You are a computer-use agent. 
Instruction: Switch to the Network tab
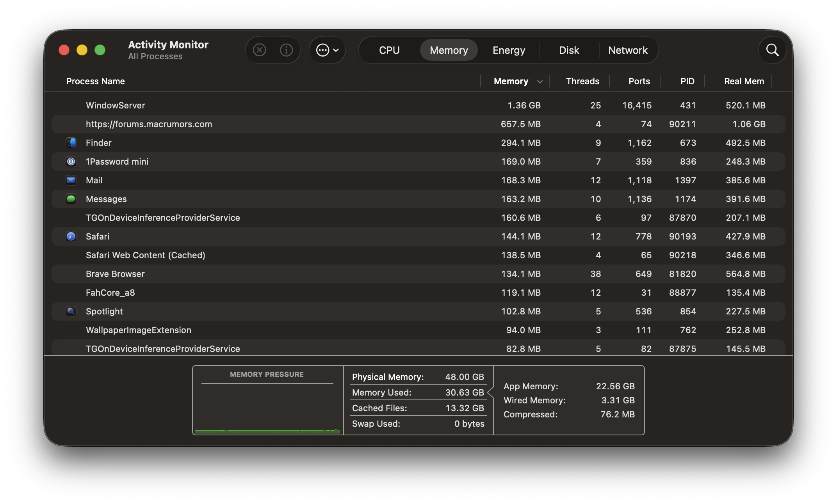click(x=628, y=50)
